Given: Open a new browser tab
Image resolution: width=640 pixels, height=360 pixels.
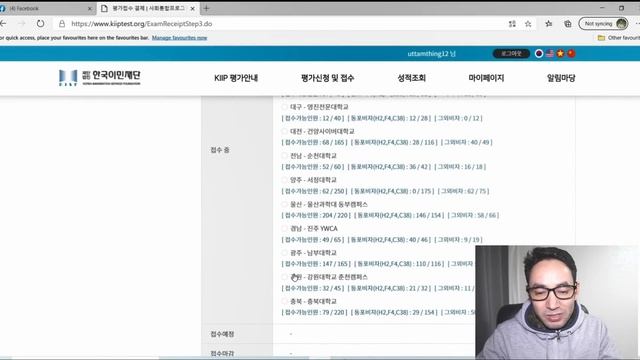Looking at the screenshot, I should 206,8.
